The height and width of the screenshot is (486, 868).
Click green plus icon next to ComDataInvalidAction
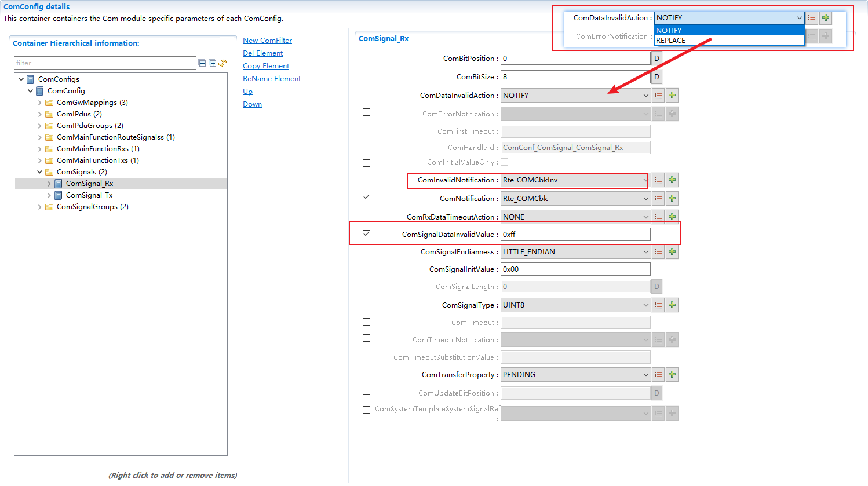(x=672, y=96)
